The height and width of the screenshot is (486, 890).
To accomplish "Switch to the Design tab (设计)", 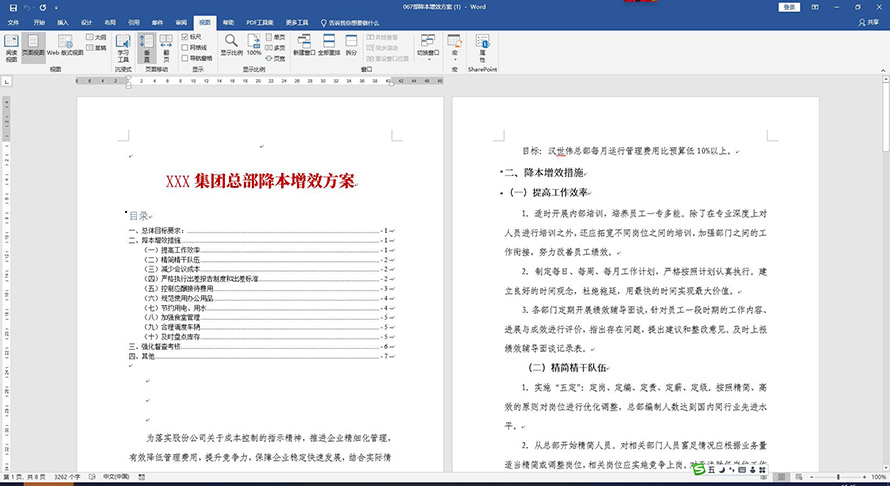I will (86, 23).
